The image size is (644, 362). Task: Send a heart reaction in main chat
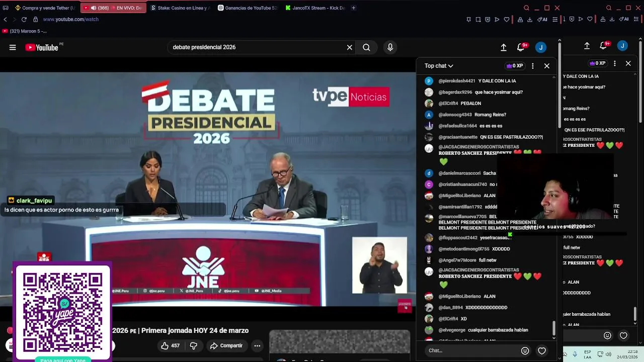click(x=542, y=350)
